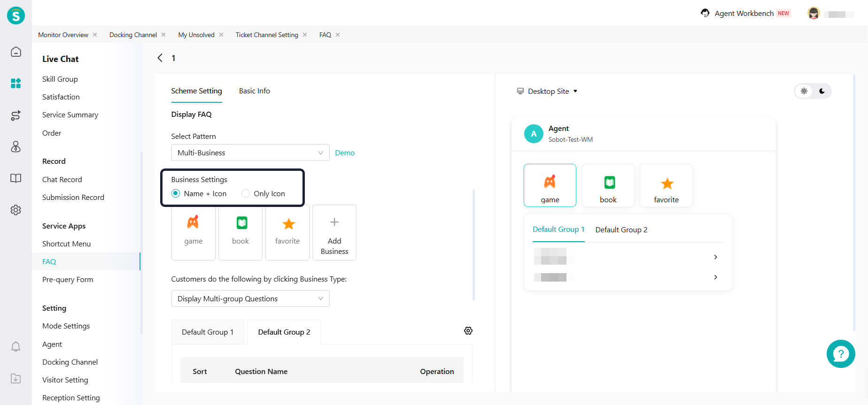Open the Select Pattern Multi-Business dropdown
The width and height of the screenshot is (868, 405).
tap(250, 153)
